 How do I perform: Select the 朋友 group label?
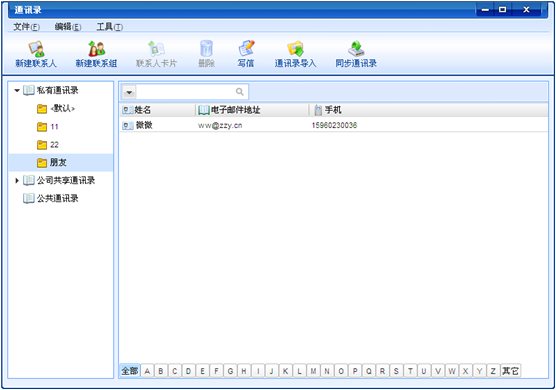pos(58,163)
